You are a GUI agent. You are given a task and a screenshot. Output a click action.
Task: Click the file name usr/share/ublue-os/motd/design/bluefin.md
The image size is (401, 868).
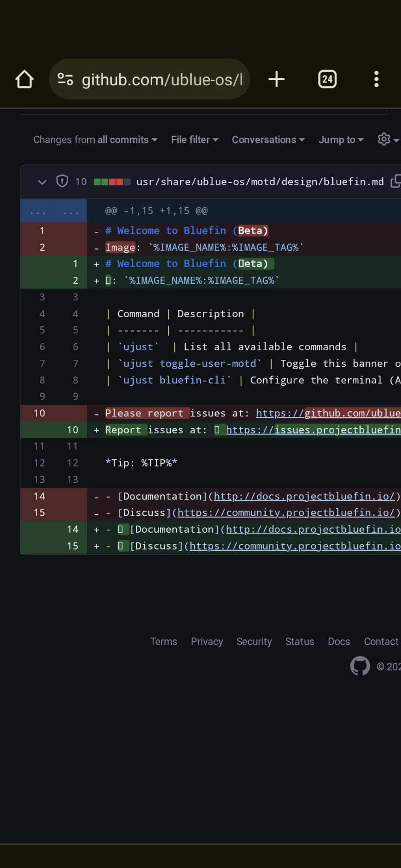coord(260,181)
